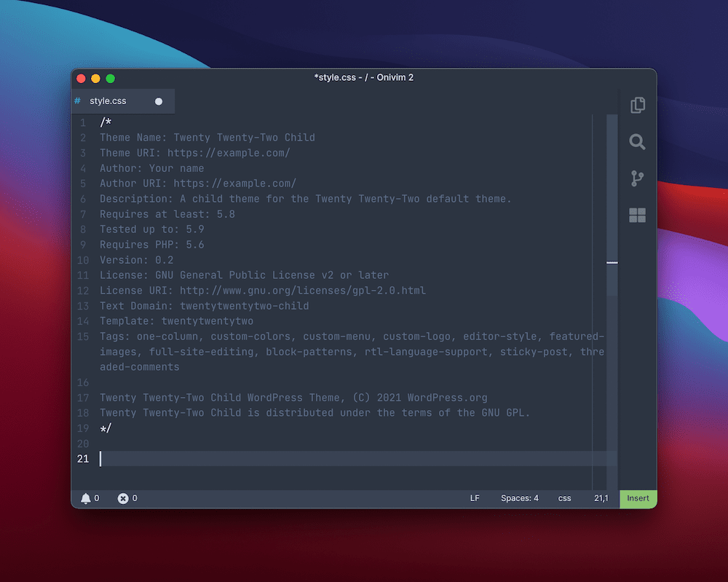Click the window title showing Onivim 2
The width and height of the screenshot is (728, 582).
click(x=364, y=77)
